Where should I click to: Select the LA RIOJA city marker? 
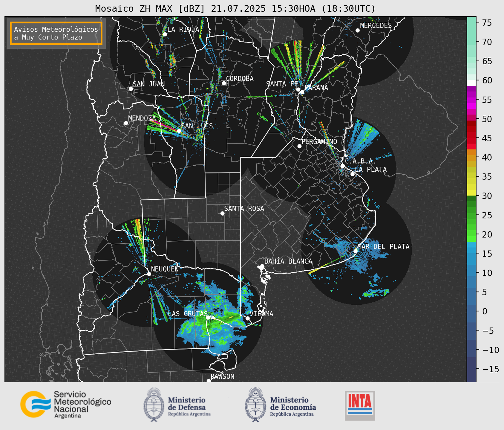[x=165, y=34]
